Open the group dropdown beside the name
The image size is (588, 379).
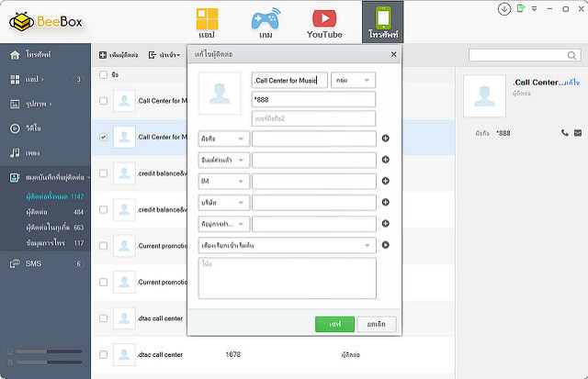coord(353,80)
